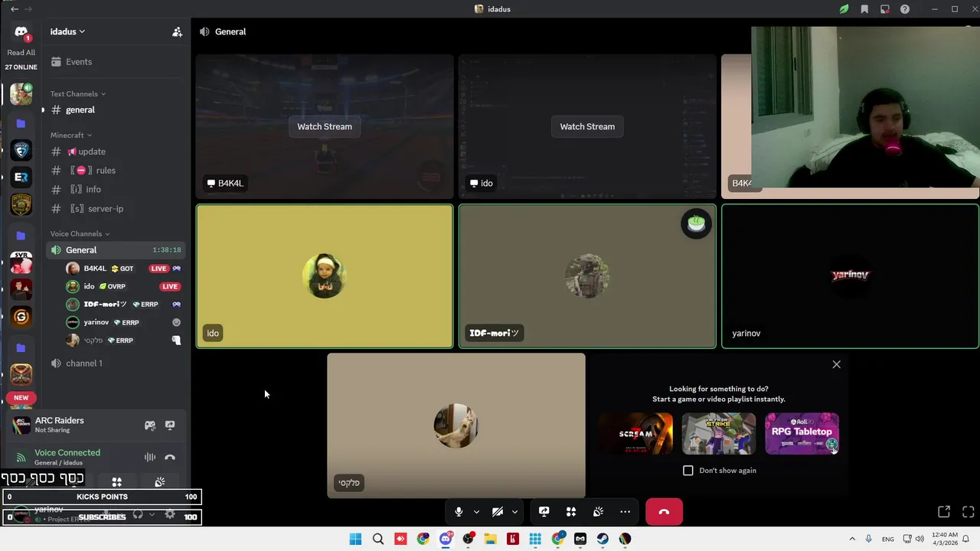
Task: Toggle camera on in call toolbar
Action: (x=497, y=512)
